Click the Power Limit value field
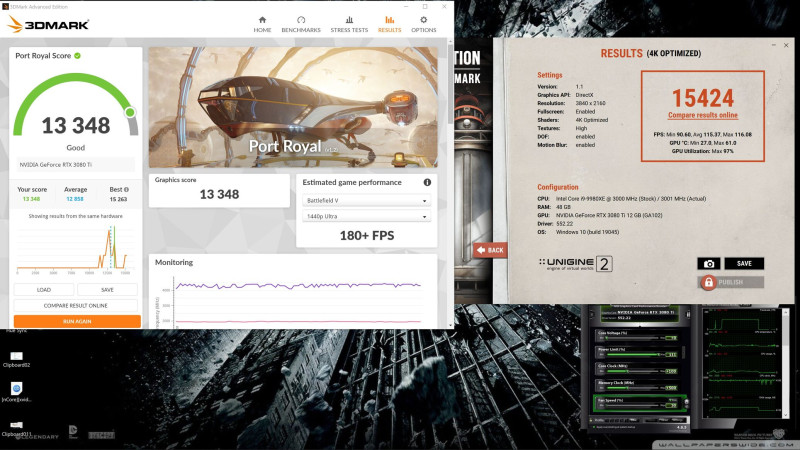This screenshot has width=800, height=450. point(671,355)
